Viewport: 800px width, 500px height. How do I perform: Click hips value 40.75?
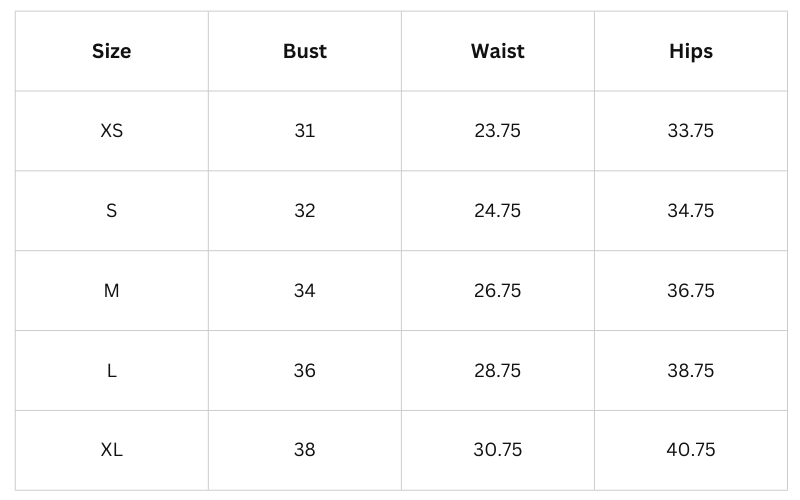tap(691, 450)
